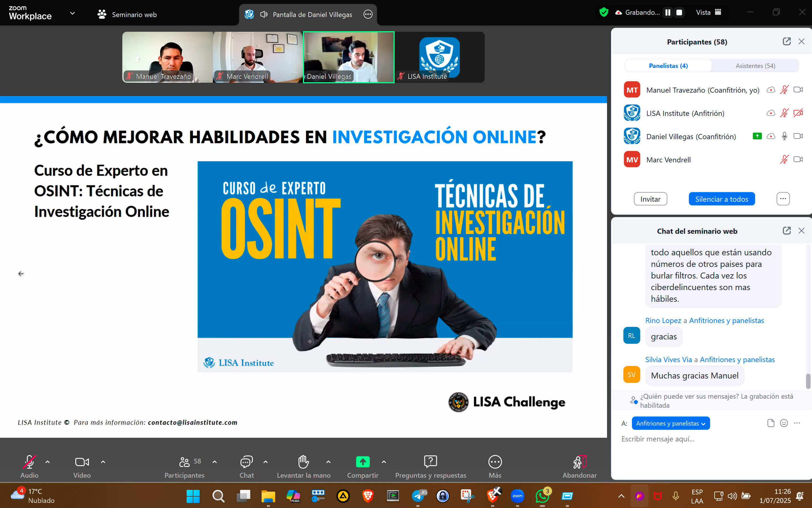Open the Vista layout menu
This screenshot has width=812, height=508.
[708, 12]
